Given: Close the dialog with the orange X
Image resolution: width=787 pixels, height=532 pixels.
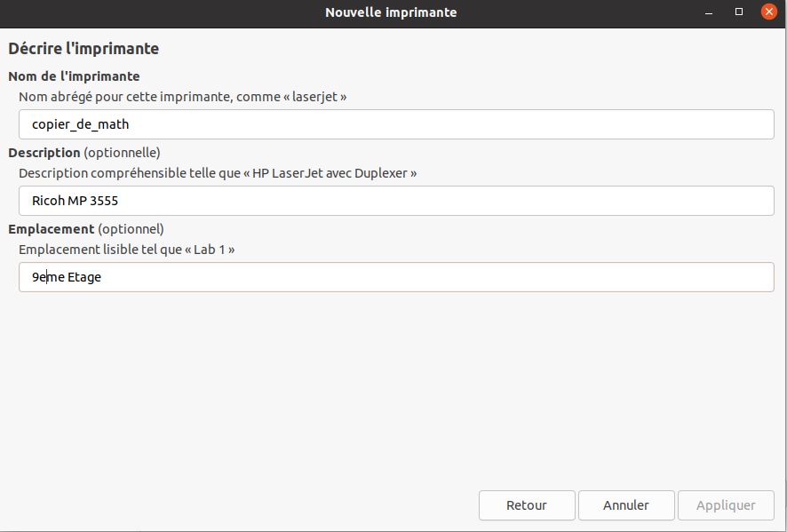Looking at the screenshot, I should click(x=768, y=12).
